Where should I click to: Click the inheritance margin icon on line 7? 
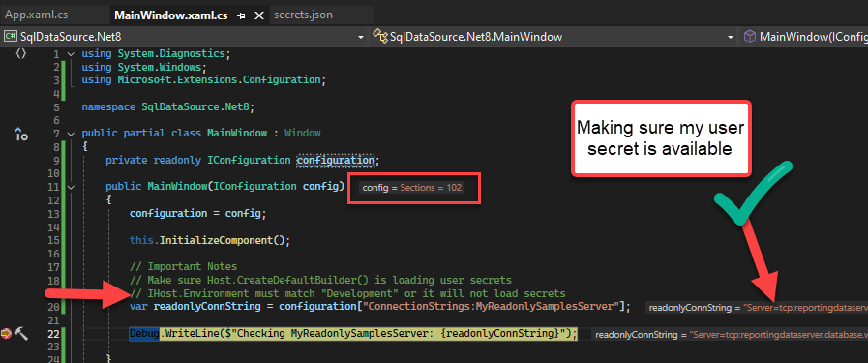21,134
